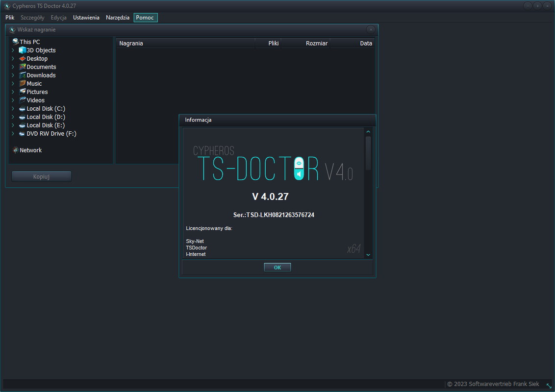Screen dimensions: 555x392
Task: Click scroll down arrow in Informacja dialog
Action: 368,255
